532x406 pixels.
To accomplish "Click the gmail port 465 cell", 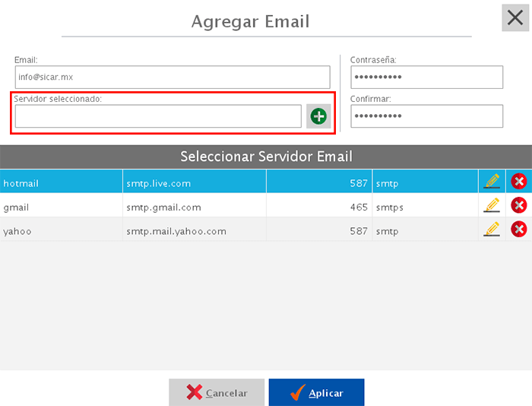I will click(x=319, y=207).
